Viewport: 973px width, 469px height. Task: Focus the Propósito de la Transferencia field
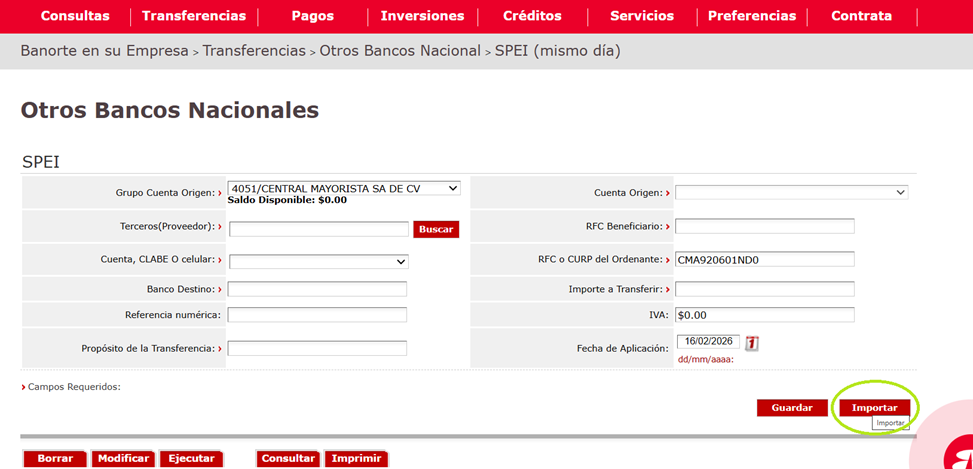click(x=317, y=348)
